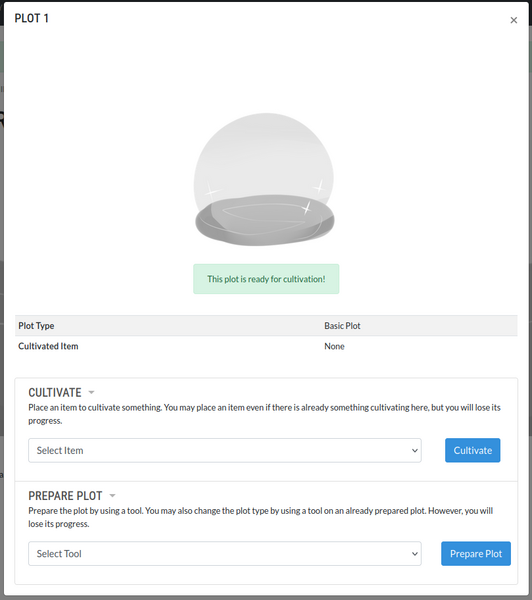Click the glass dome plot image
The height and width of the screenshot is (600, 532).
(264, 179)
